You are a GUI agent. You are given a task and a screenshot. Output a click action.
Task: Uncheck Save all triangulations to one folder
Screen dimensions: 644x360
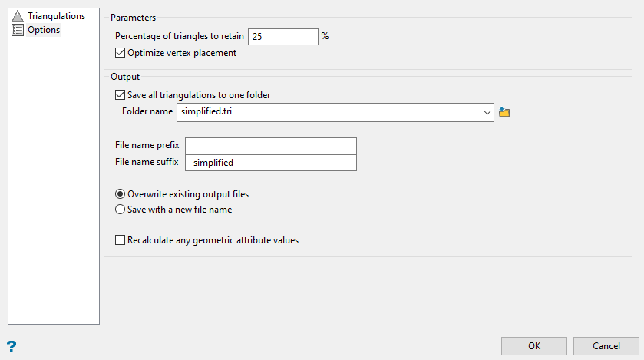(x=120, y=96)
